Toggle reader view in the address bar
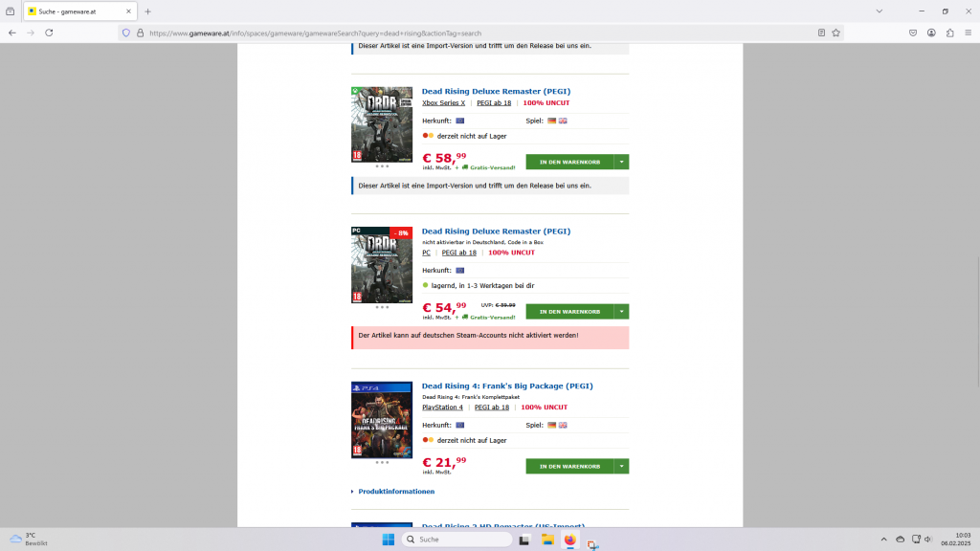The width and height of the screenshot is (980, 551). 821,32
